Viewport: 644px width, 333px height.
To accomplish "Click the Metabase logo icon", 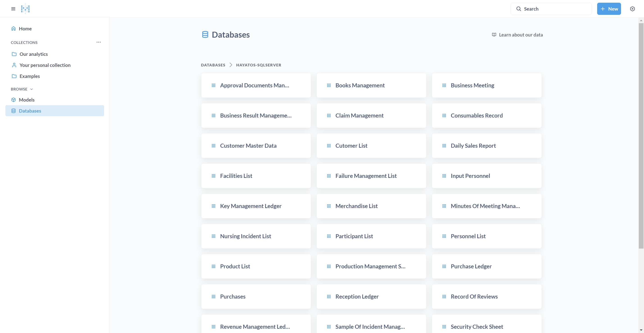I will pyautogui.click(x=25, y=9).
